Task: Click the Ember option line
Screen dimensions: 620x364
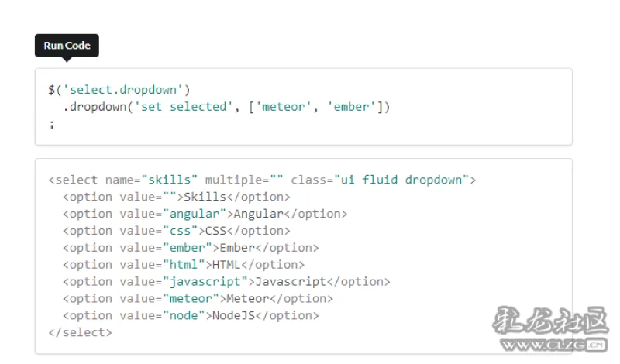Action: (191, 248)
